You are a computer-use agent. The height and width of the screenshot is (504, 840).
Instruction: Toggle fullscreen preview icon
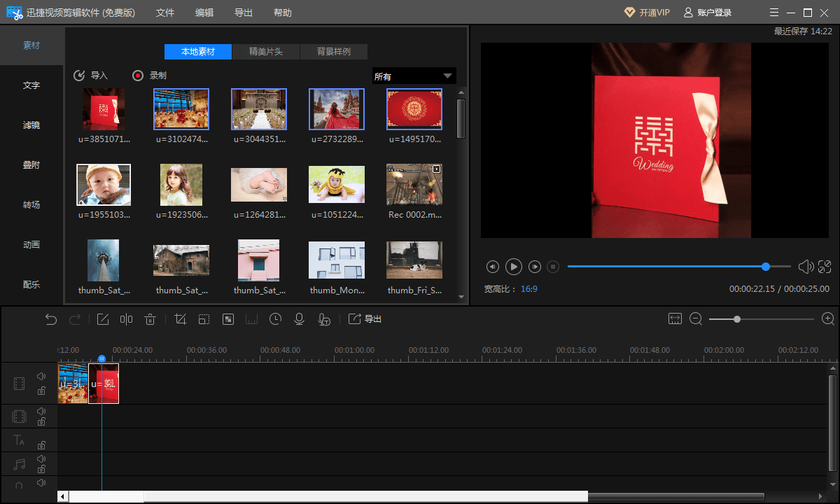click(x=825, y=267)
